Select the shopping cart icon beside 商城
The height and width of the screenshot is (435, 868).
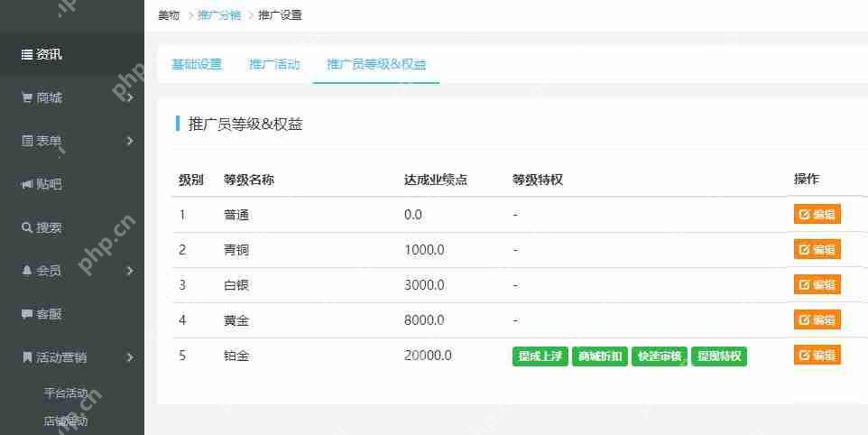pos(26,98)
